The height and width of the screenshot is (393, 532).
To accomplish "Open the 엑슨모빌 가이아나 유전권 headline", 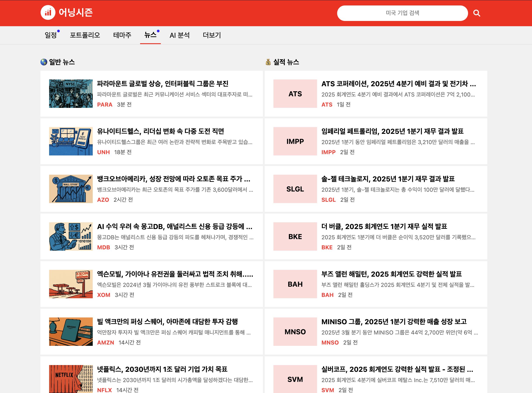I will coord(175,274).
